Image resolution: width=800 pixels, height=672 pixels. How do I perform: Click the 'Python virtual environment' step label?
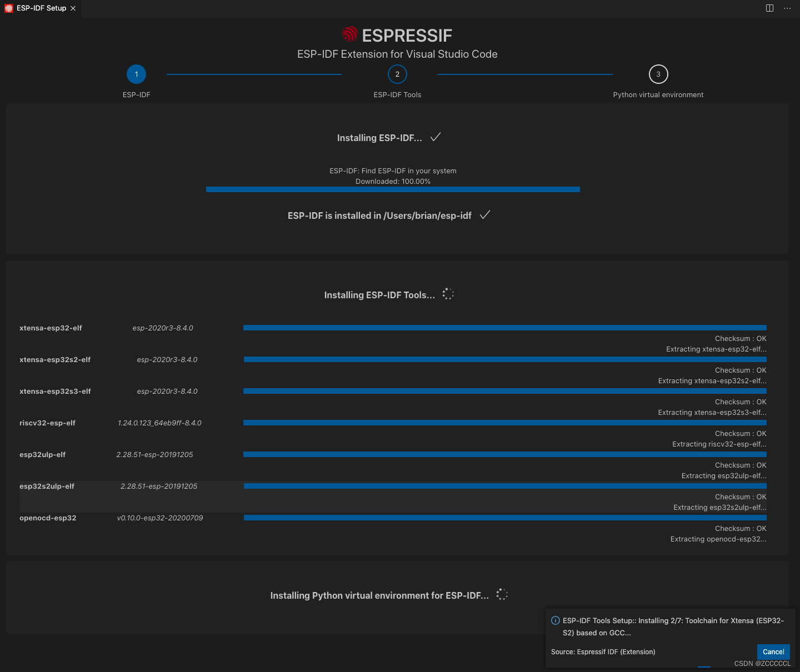pos(658,95)
